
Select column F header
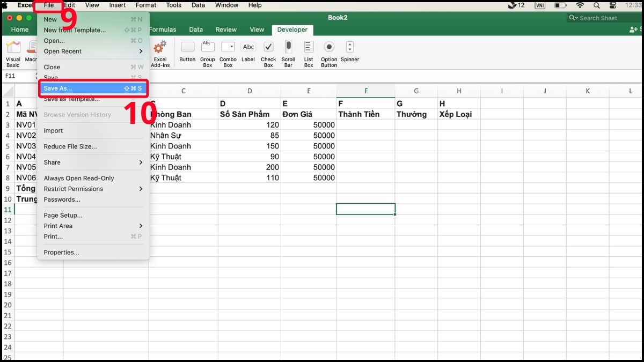tap(366, 91)
